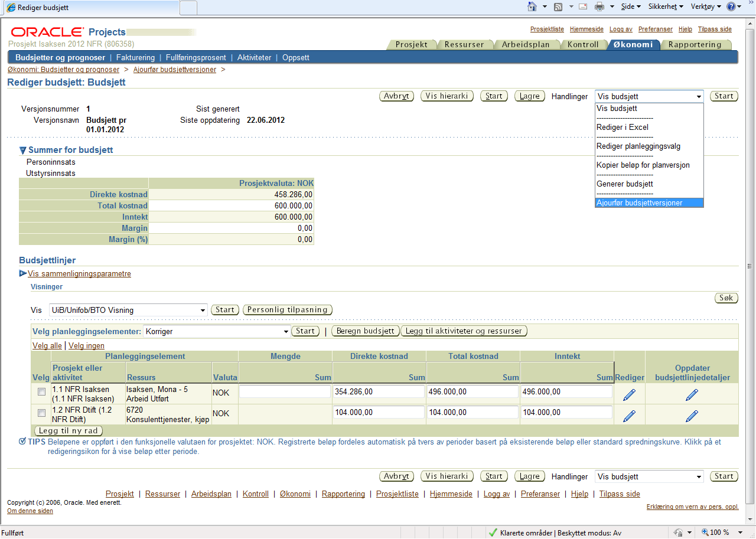Click Prosjektliste link in header

[547, 29]
